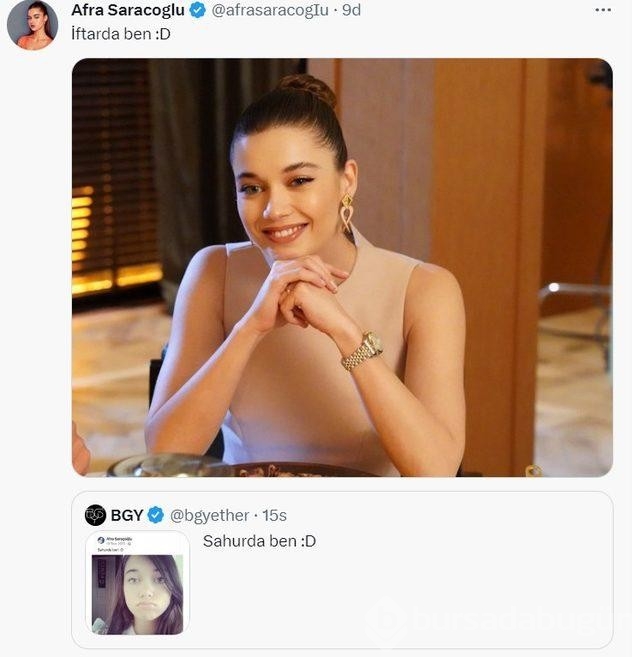Click the blue verified badge next to BGY
The width and height of the screenshot is (640, 657).
click(156, 515)
